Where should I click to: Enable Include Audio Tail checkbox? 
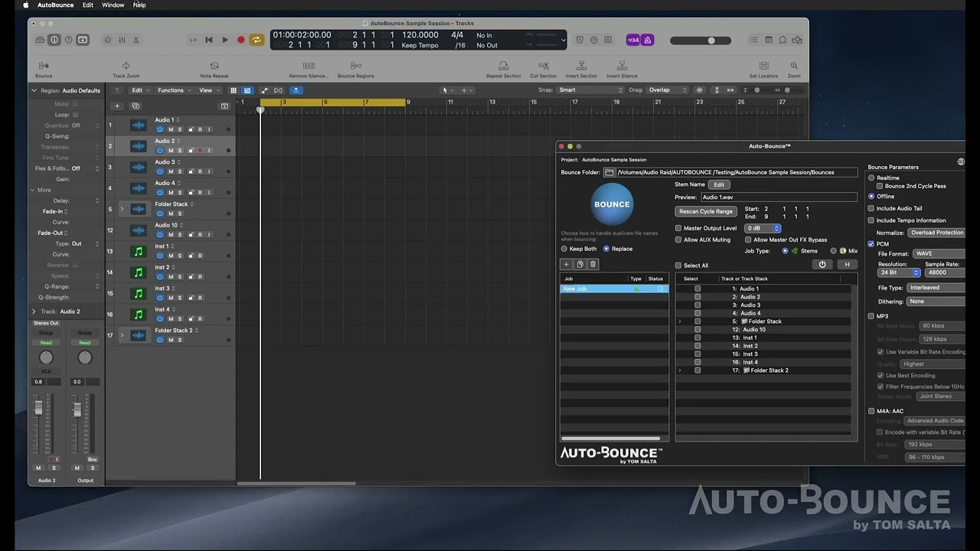871,208
